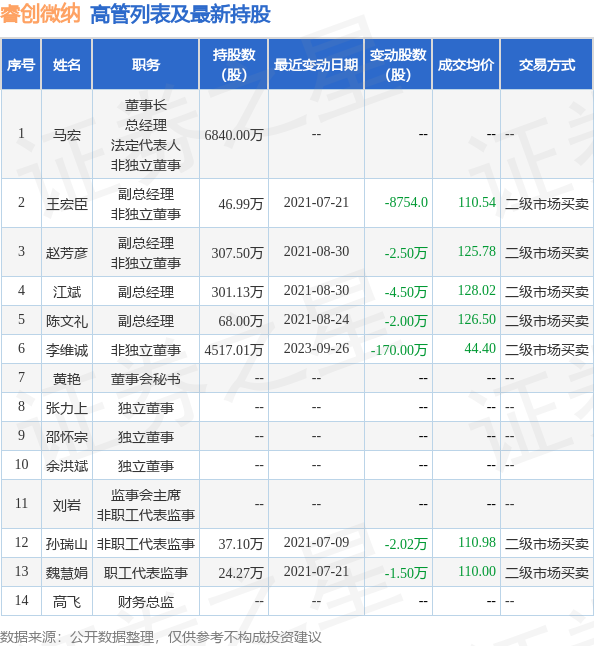
Task: Select the name 赵芳彦
Action: click(x=67, y=253)
